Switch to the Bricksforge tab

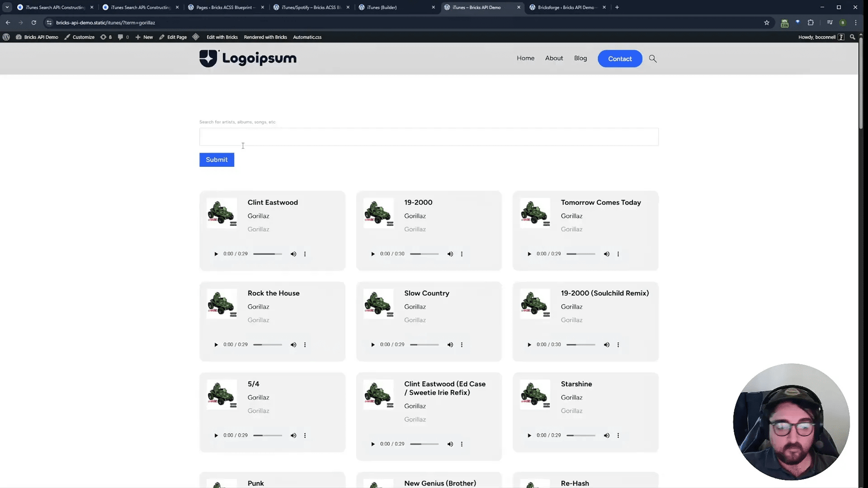567,7
